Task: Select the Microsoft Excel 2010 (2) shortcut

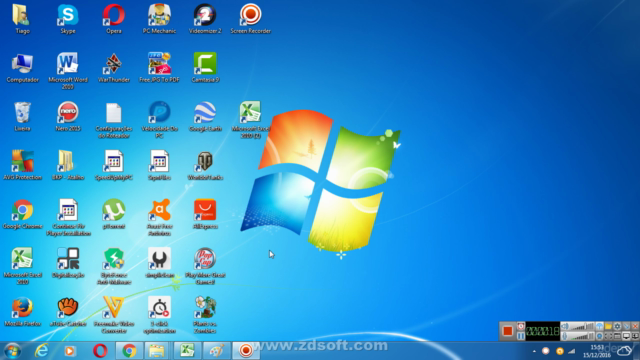Action: 251,120
